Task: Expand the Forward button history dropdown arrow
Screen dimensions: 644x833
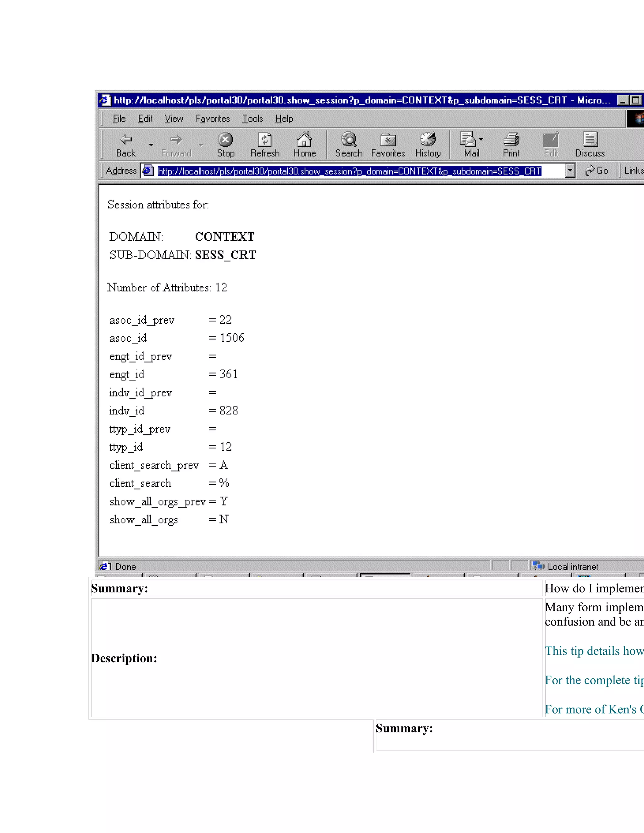Action: [201, 145]
